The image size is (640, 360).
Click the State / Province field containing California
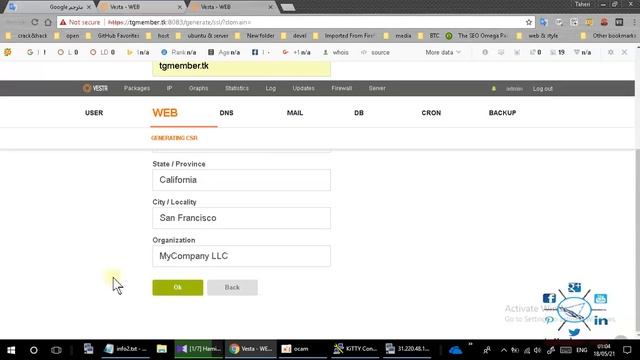click(x=242, y=180)
